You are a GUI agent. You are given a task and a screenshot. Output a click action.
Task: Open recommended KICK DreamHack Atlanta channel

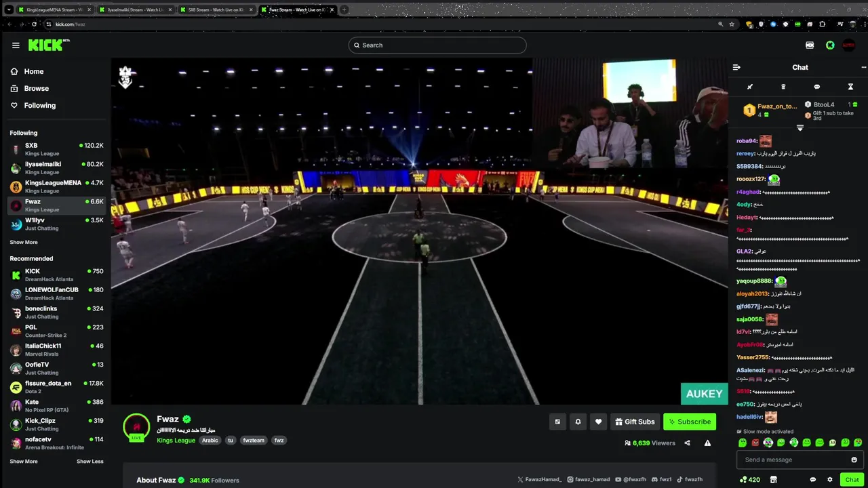coord(56,274)
